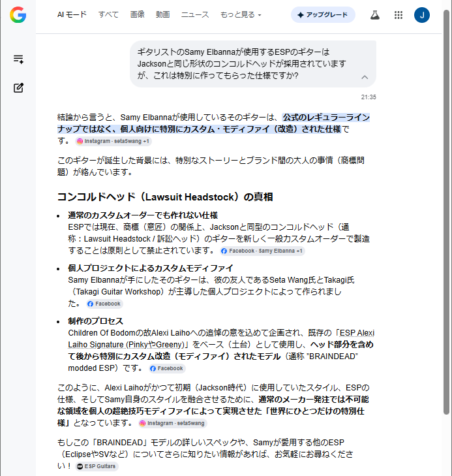The image size is (452, 476).
Task: Open the もっと見る dropdown
Action: click(241, 14)
